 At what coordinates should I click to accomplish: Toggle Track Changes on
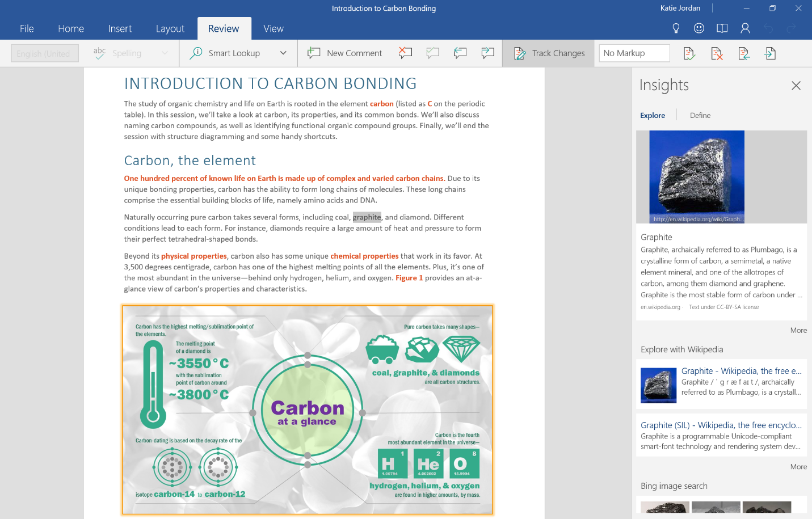(548, 53)
